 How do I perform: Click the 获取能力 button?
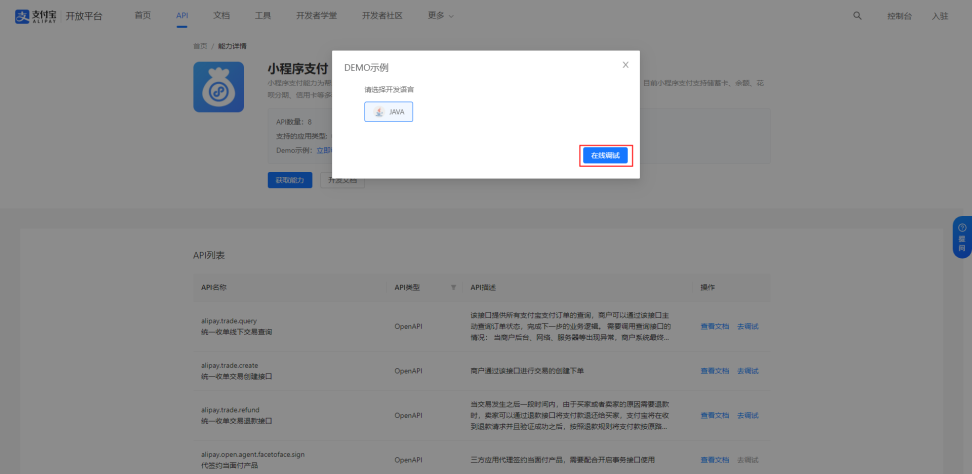click(x=290, y=180)
